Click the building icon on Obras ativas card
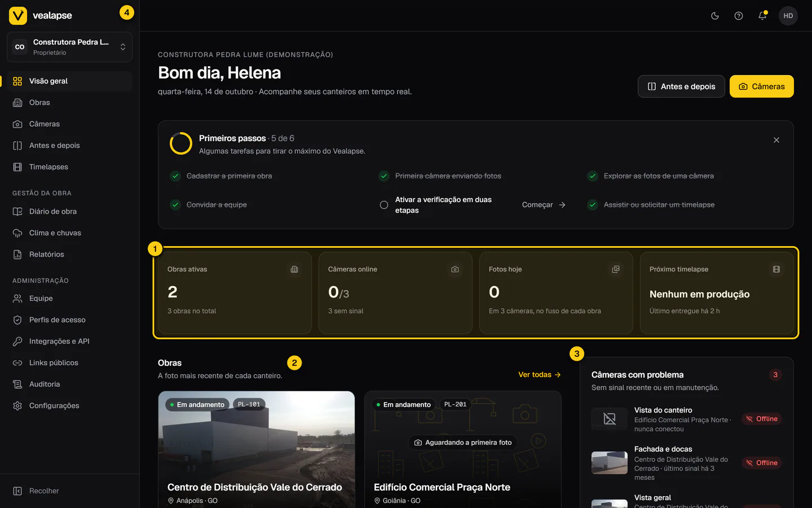This screenshot has width=812, height=508. [x=294, y=269]
